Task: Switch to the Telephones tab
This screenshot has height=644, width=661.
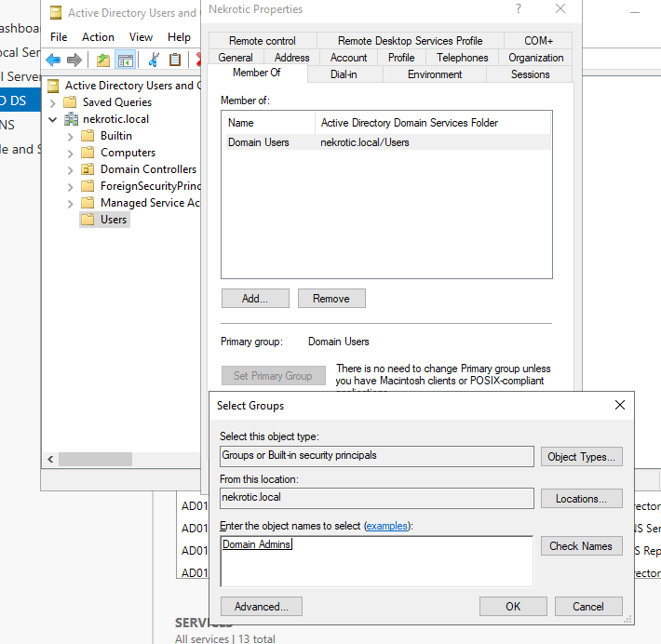Action: pyautogui.click(x=462, y=58)
